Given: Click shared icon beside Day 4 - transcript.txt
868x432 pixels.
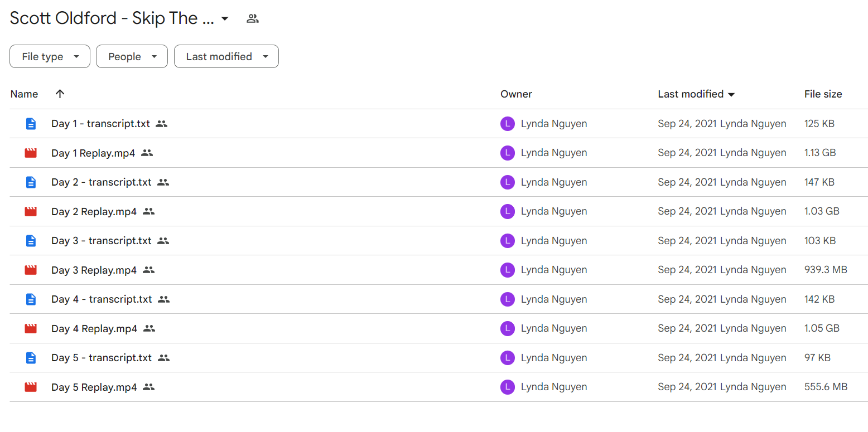Looking at the screenshot, I should (x=163, y=299).
